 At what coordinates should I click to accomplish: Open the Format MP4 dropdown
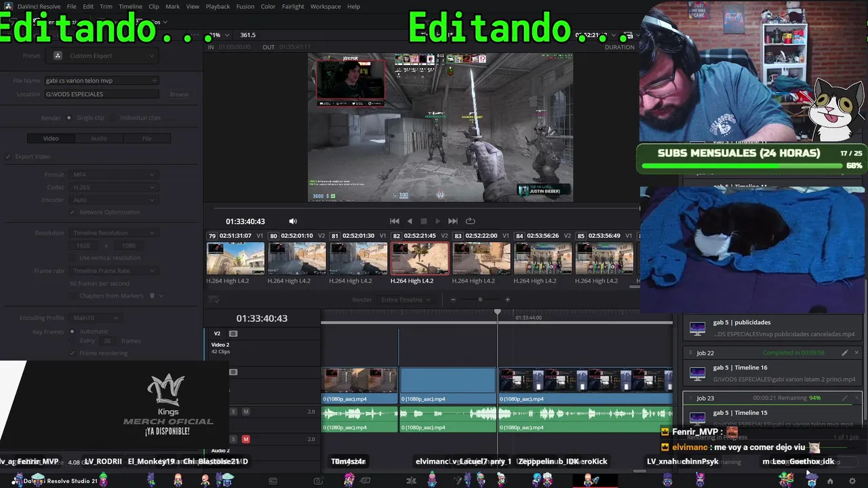coord(113,174)
